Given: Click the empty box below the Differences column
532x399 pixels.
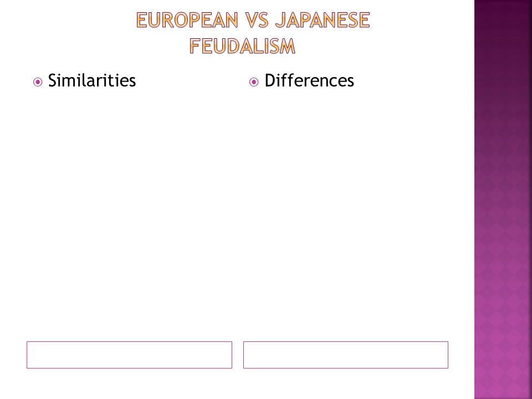Looking at the screenshot, I should [346, 355].
